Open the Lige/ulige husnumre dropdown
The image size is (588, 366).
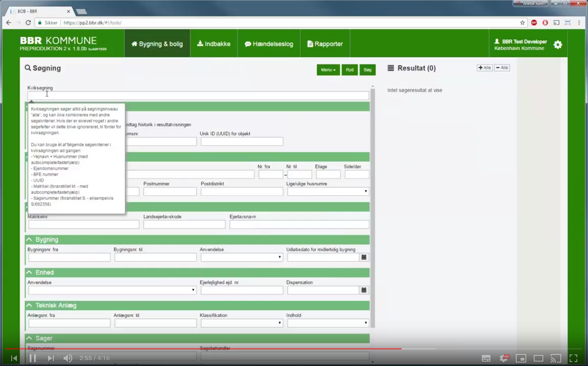328,191
